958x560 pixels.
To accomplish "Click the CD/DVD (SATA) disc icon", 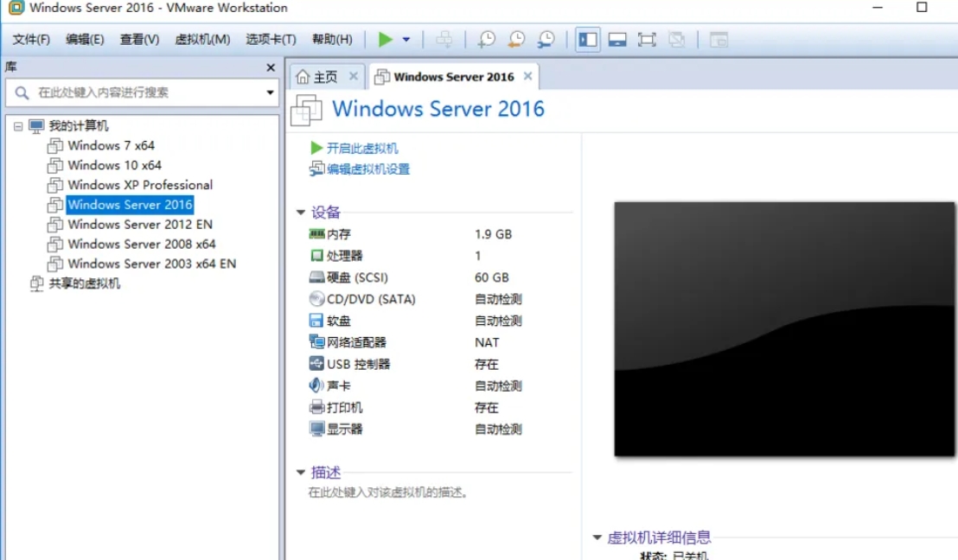I will click(316, 299).
